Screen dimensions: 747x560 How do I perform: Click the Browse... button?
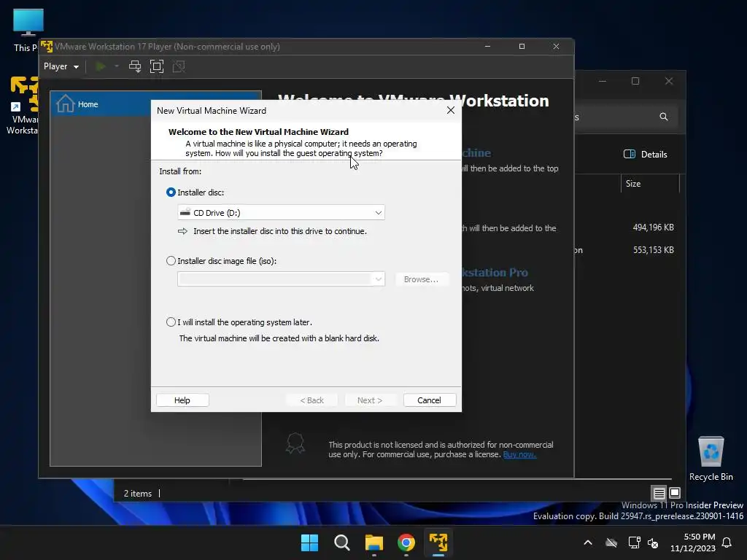[421, 279]
